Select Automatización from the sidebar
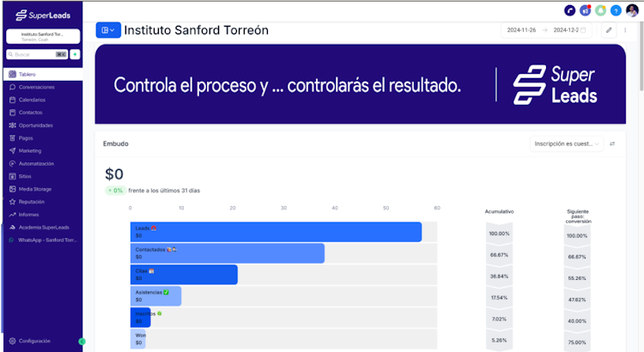 click(36, 163)
